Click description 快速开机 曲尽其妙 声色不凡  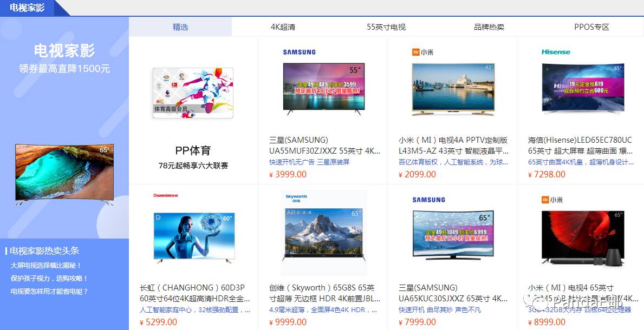coord(440,310)
